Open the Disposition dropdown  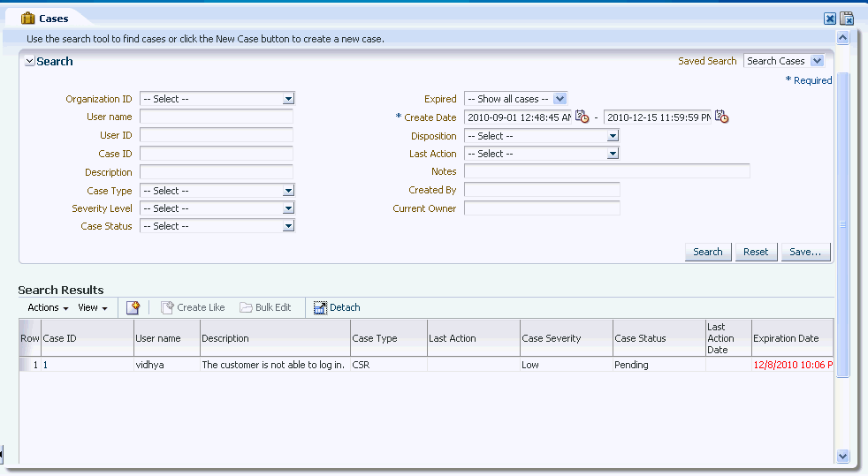coord(613,136)
